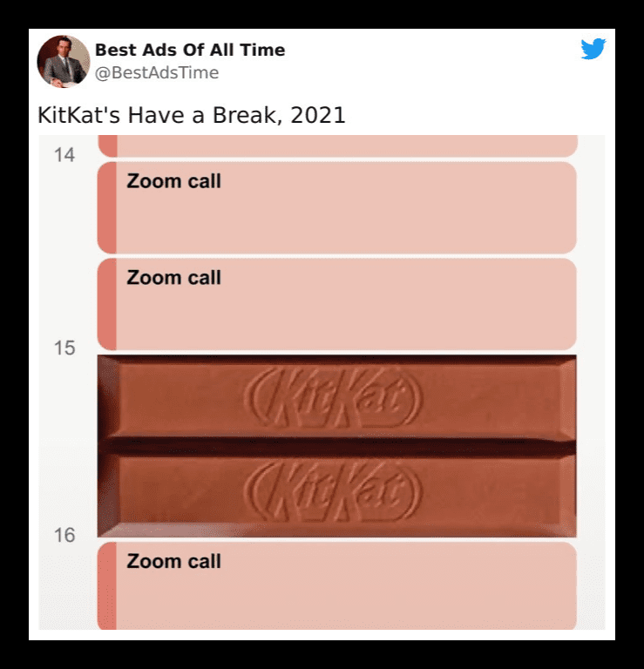This screenshot has width=644, height=669.
Task: Click the top KitKat finger's left end
Action: [x=108, y=397]
